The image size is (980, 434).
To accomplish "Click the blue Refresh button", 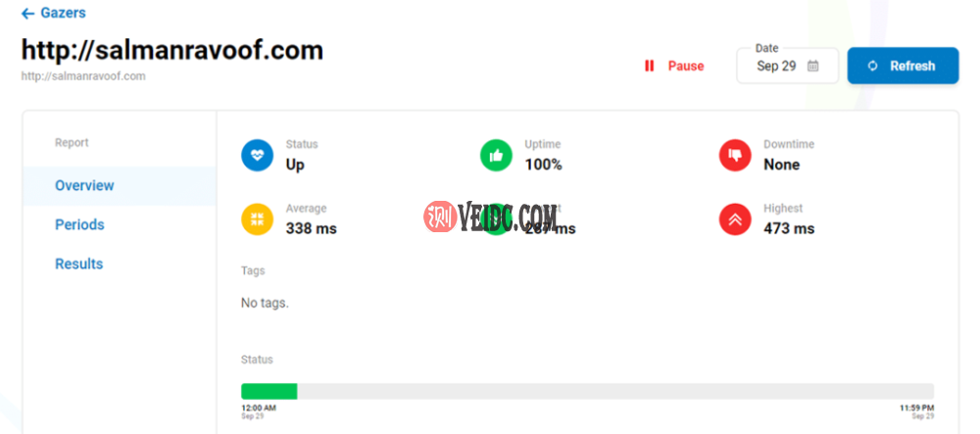I will [903, 66].
